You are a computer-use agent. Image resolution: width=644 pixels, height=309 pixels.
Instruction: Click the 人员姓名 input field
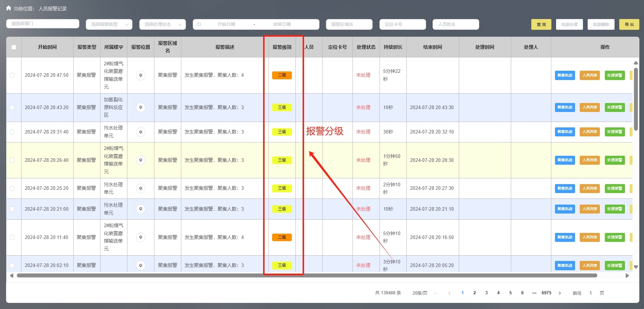click(x=456, y=24)
